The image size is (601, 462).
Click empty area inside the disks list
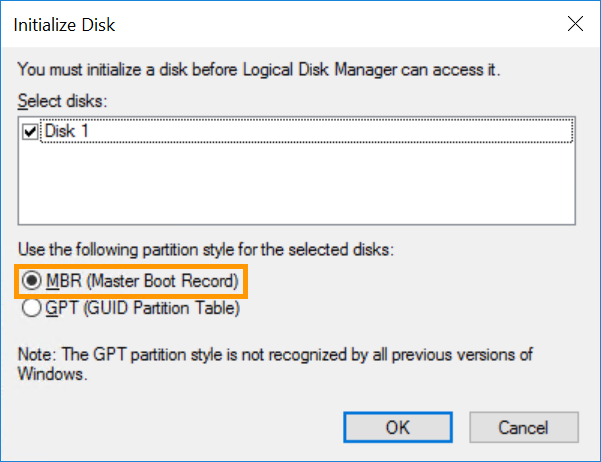point(300,185)
